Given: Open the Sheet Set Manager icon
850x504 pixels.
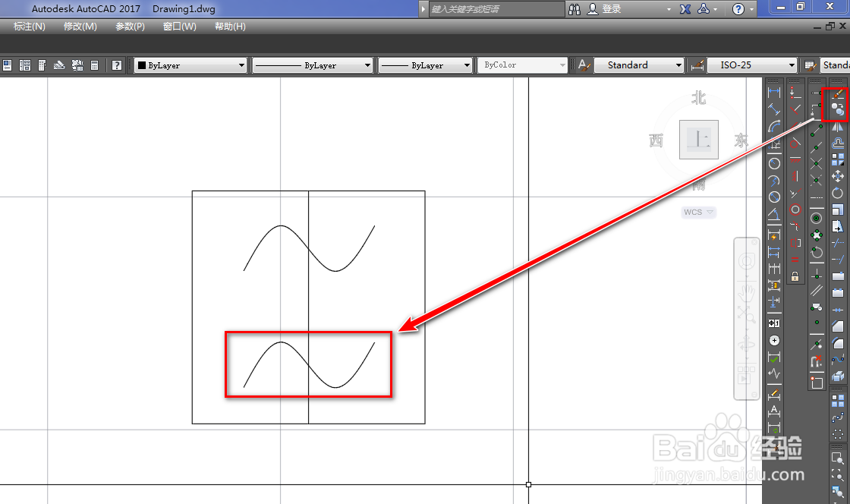Looking at the screenshot, I should click(59, 65).
